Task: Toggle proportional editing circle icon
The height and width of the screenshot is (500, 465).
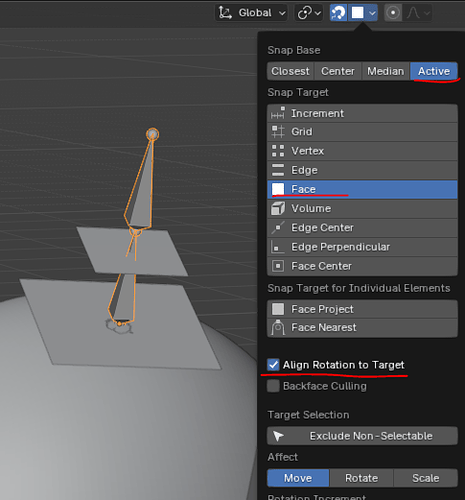Action: pyautogui.click(x=393, y=13)
